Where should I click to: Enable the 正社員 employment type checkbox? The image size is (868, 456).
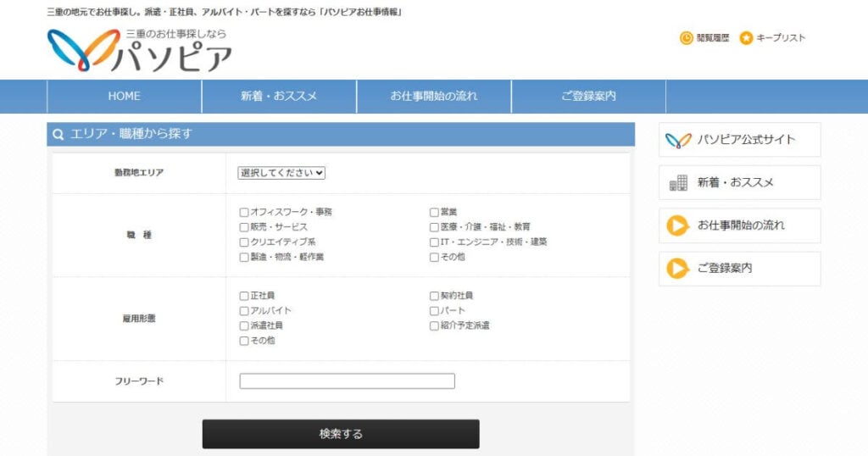tap(244, 296)
